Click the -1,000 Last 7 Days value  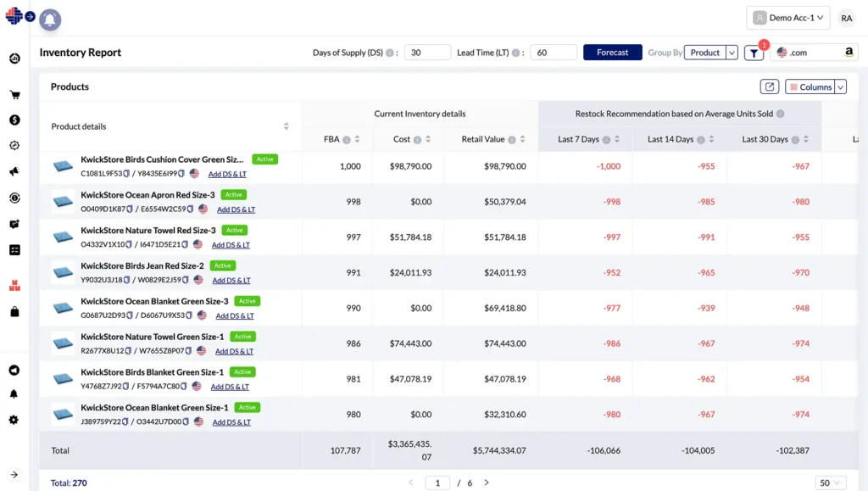[x=609, y=166]
